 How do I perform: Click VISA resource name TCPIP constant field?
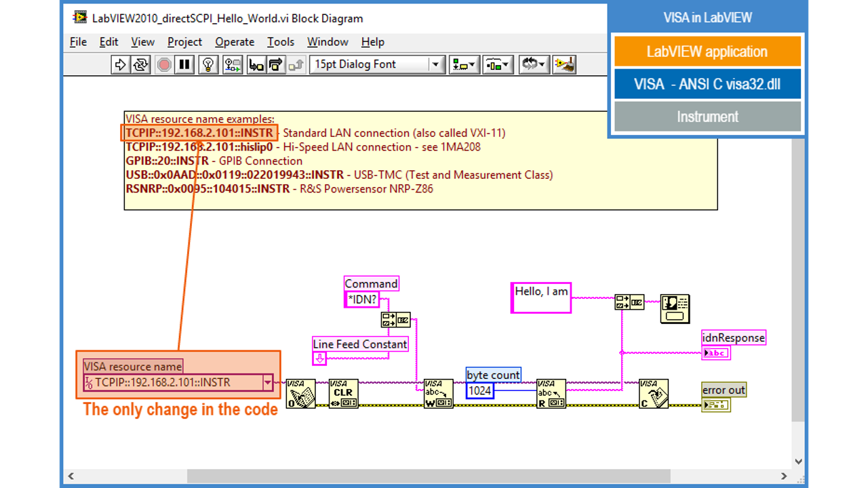click(178, 382)
